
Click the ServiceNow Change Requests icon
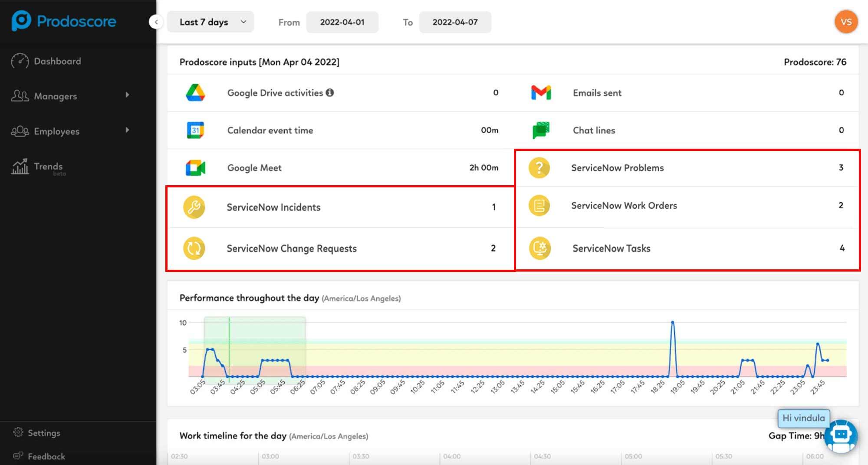point(194,249)
